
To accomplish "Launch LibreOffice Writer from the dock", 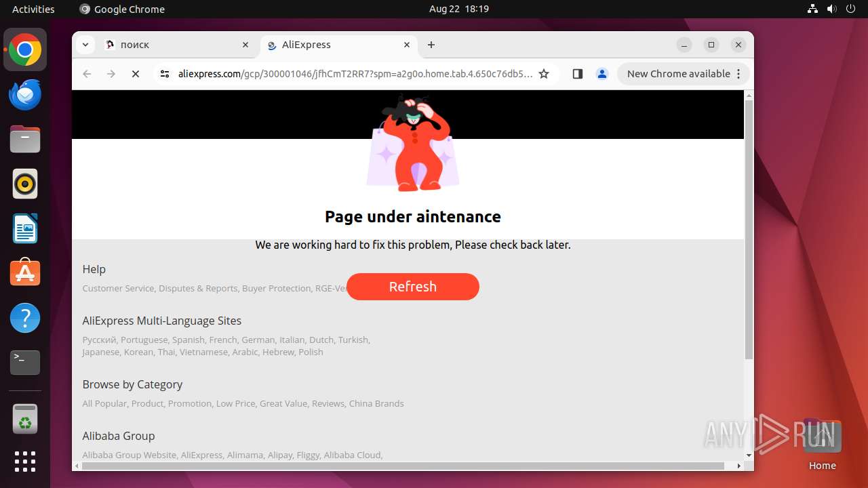I will 25,228.
